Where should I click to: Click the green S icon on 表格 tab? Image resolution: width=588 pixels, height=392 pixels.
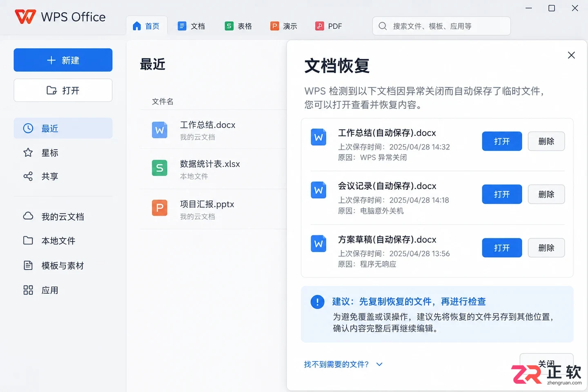pos(229,26)
